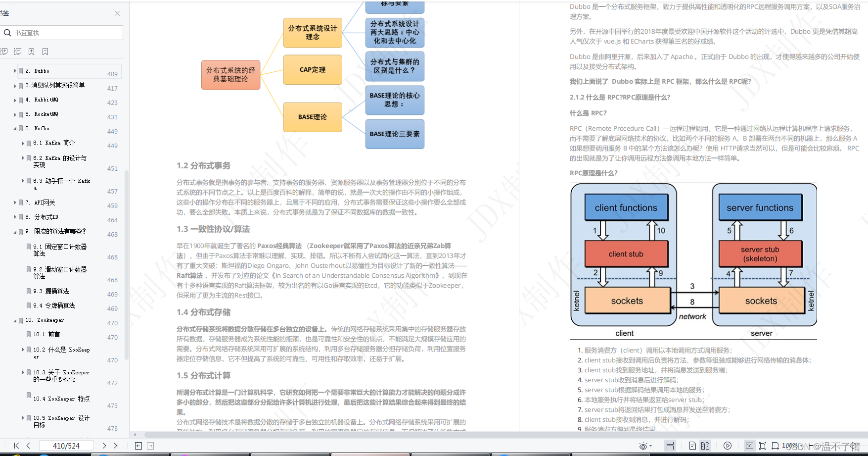This screenshot has width=868, height=456.
Task: Go back to previous view
Action: pyautogui.click(x=138, y=446)
